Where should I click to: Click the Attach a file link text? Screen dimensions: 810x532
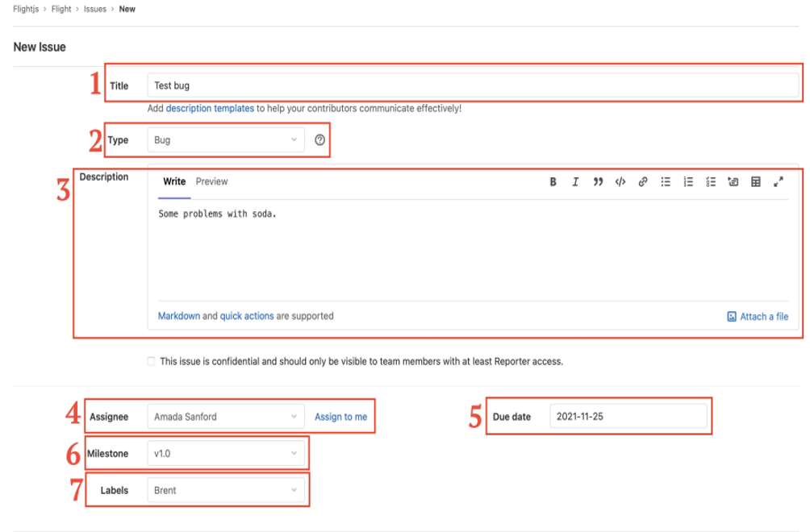point(764,317)
